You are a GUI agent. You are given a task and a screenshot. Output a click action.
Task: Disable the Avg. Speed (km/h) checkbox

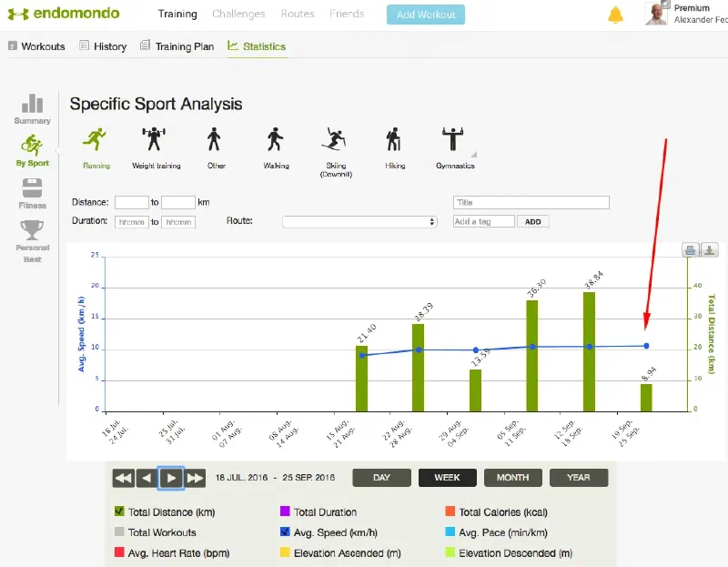tap(285, 532)
